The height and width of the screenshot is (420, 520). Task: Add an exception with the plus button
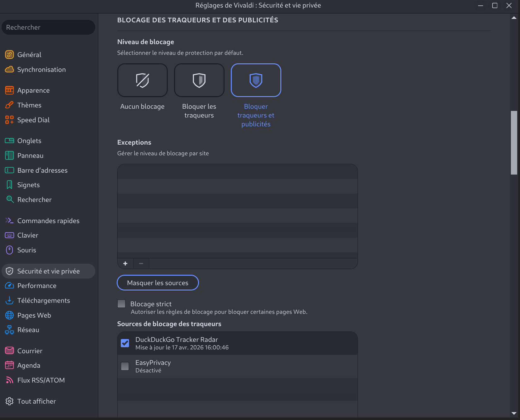pos(125,263)
